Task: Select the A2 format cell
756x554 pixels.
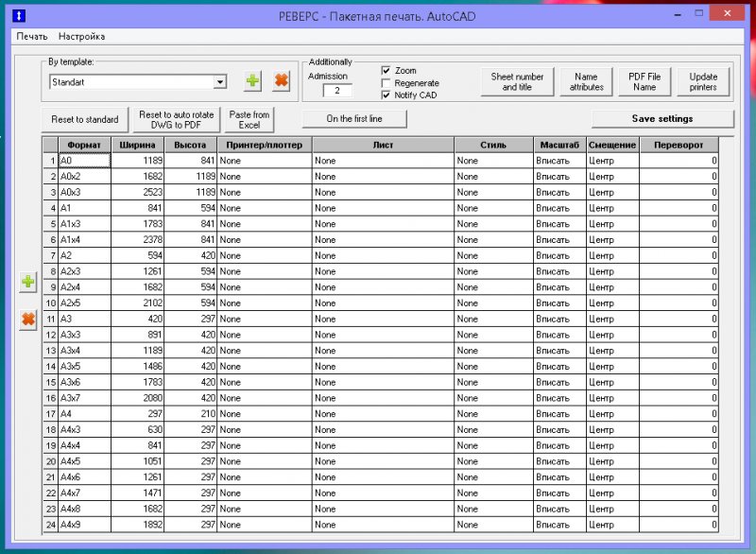Action: point(85,255)
